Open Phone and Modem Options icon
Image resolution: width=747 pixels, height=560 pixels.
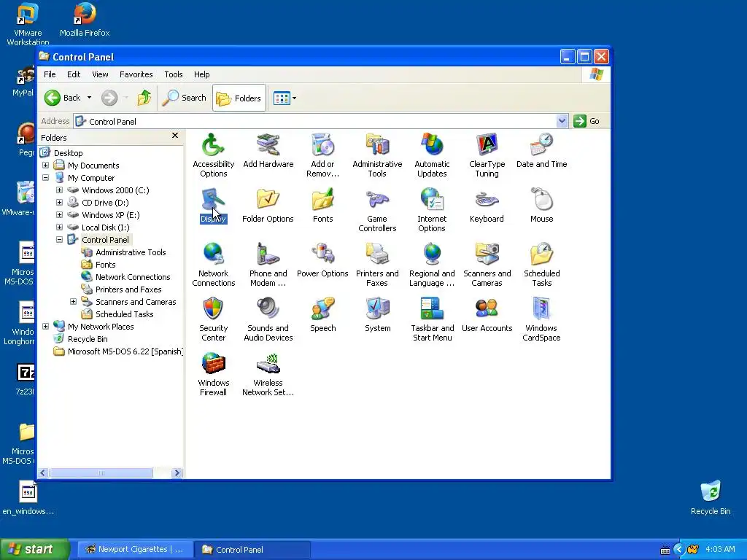[268, 265]
